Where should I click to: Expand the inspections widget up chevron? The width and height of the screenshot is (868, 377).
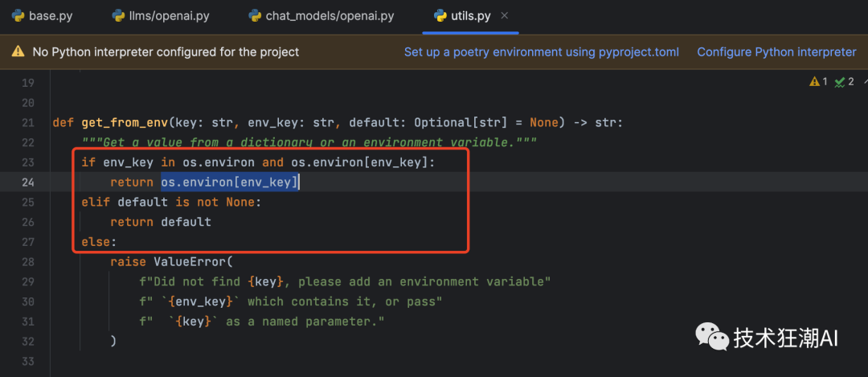click(x=862, y=82)
